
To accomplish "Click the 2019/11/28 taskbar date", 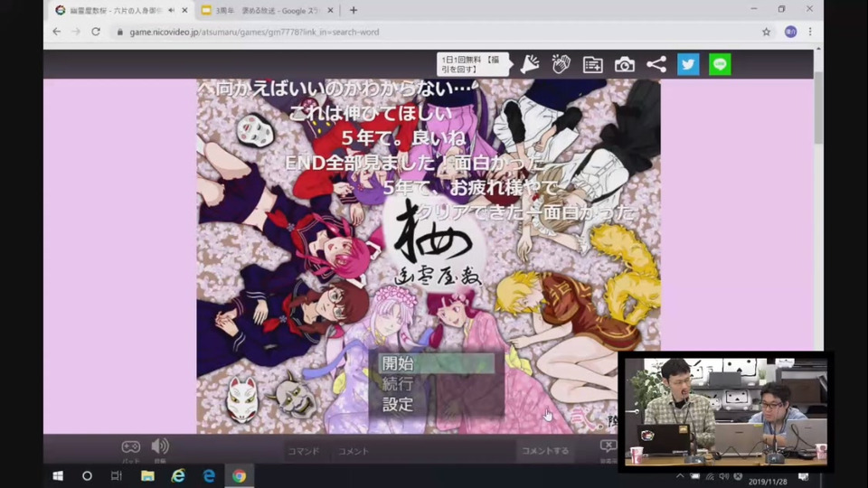I will coord(768,482).
